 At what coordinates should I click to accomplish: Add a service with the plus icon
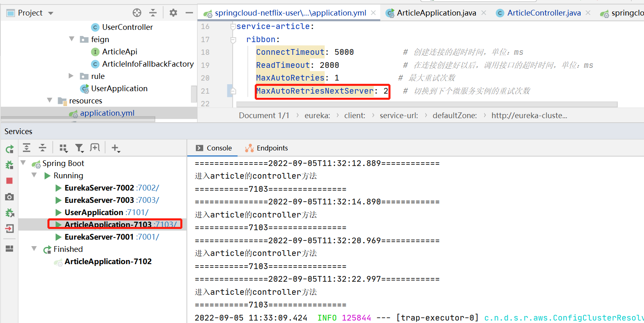[116, 148]
